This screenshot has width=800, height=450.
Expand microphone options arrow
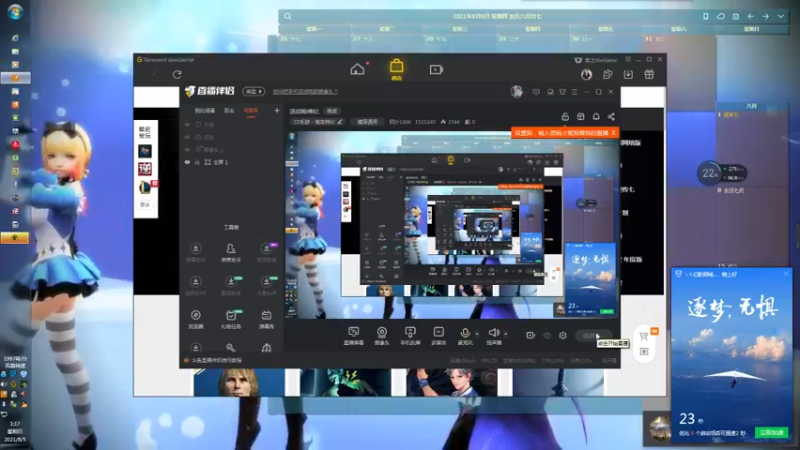(x=477, y=334)
